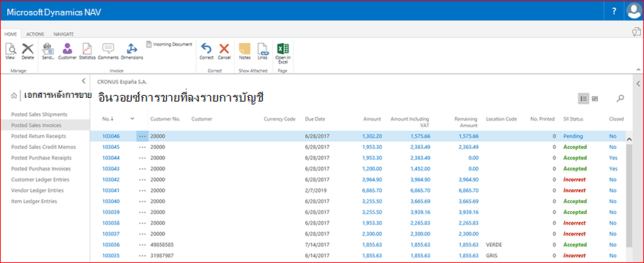Open Posted Sales Shipments list
Viewport: 644px width, 263px height.
pyautogui.click(x=39, y=114)
